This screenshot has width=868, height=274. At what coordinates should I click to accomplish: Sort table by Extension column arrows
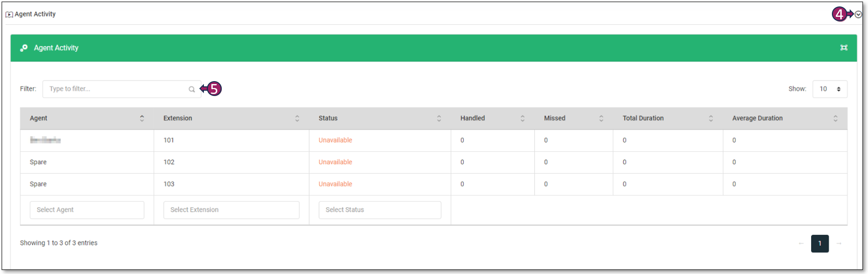point(297,118)
